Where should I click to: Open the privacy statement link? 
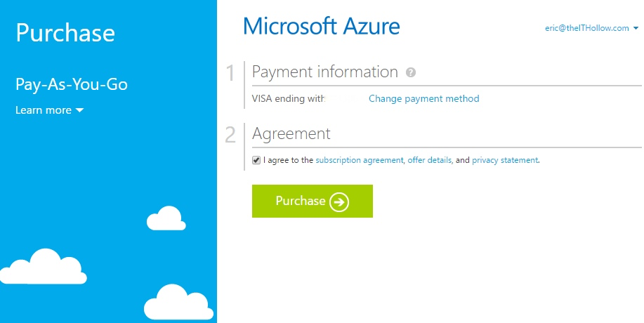pos(504,160)
